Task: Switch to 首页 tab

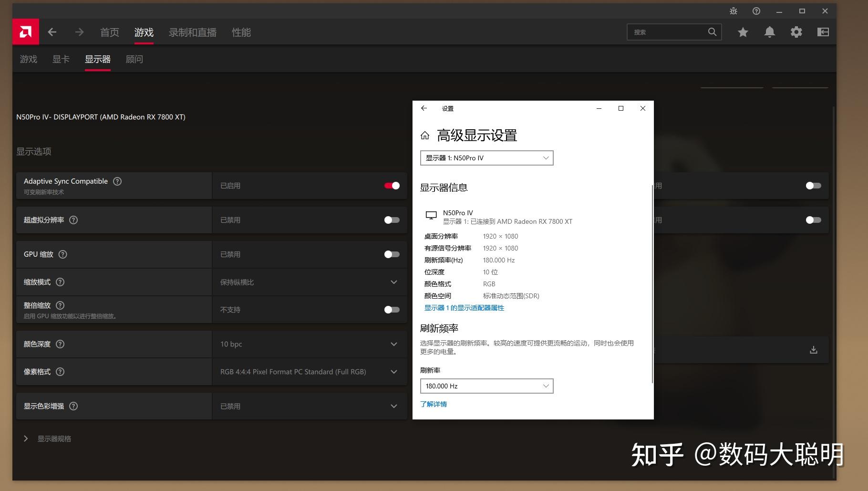Action: pos(110,32)
